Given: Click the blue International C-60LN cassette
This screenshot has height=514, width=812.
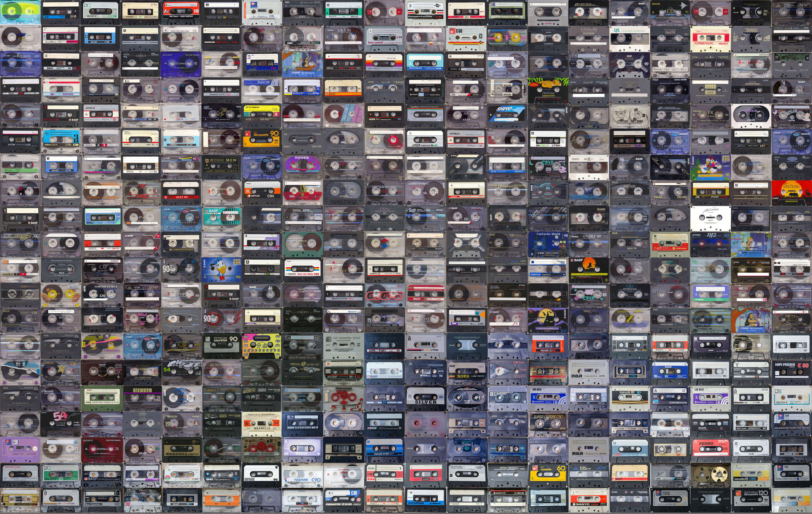Looking at the screenshot, I should click(x=426, y=501).
